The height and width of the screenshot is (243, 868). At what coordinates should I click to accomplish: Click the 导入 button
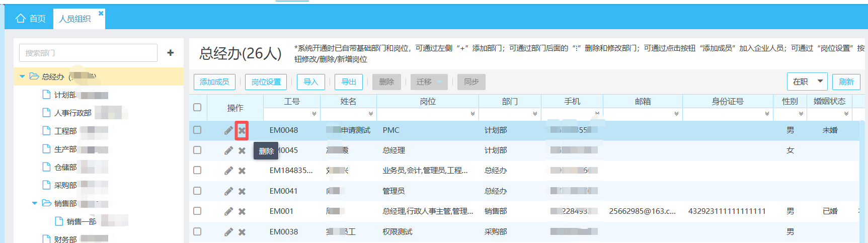click(x=311, y=82)
